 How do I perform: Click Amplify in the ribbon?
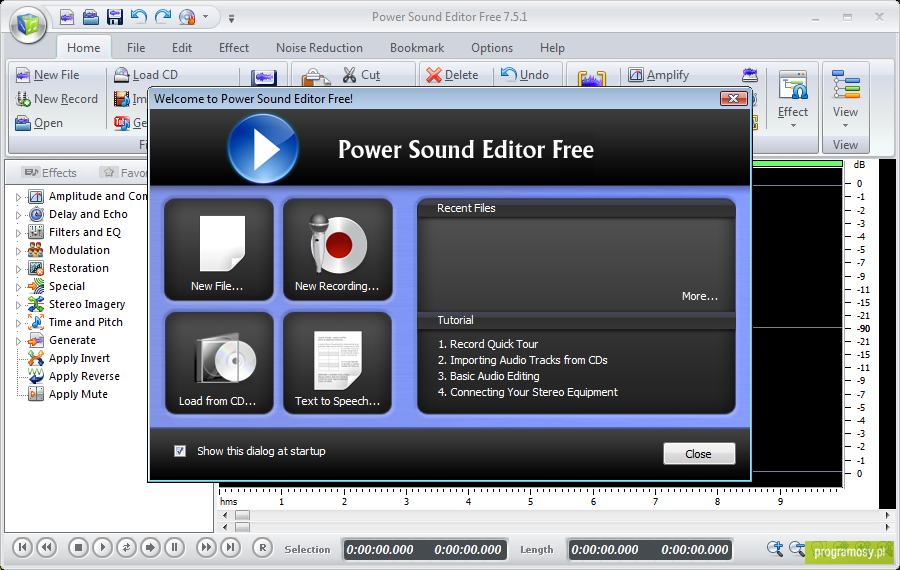click(658, 75)
